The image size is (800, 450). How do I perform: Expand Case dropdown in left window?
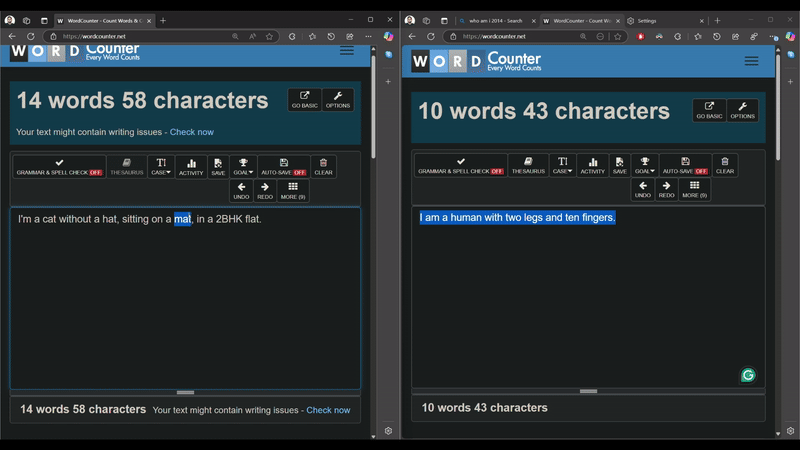(161, 166)
